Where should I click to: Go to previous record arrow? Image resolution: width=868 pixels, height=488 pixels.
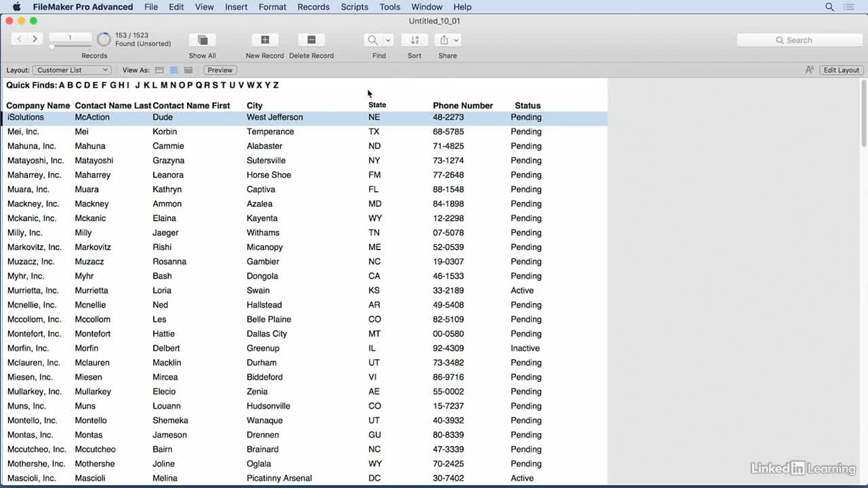20,39
